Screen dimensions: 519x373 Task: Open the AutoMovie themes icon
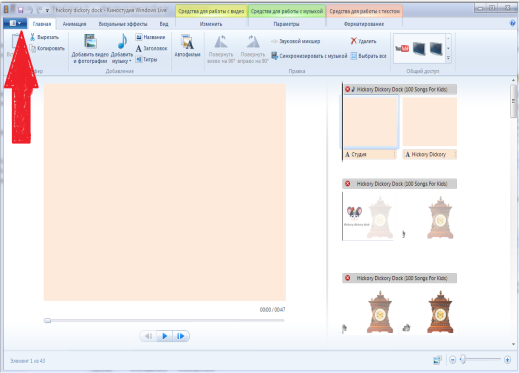click(187, 43)
